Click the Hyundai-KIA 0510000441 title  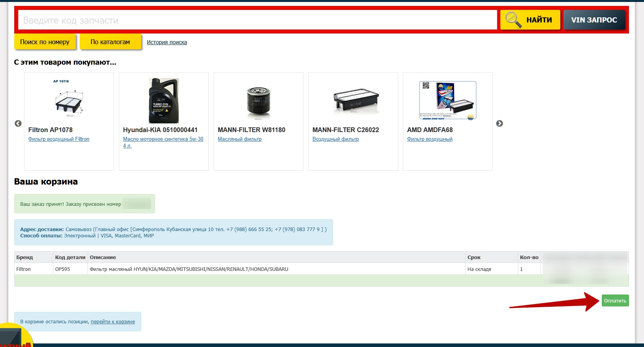pyautogui.click(x=160, y=130)
